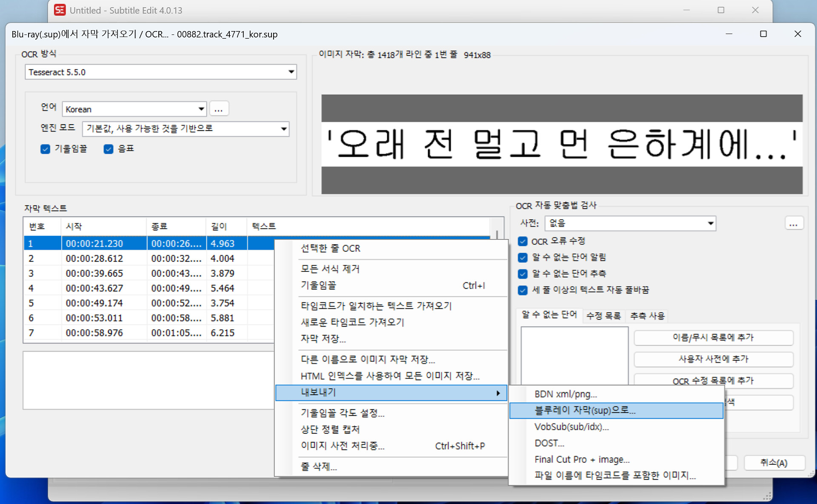Screen dimensions: 817x504
Task: Open the Tesseract 5.5.0 OCR method dropdown
Action: (291, 72)
